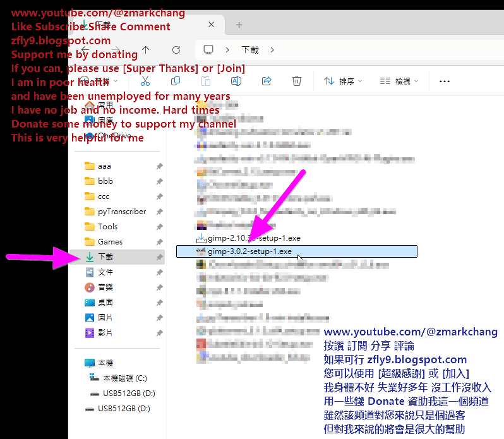This screenshot has height=439, width=504.
Task: Click the Refresh button
Action: tap(176, 50)
